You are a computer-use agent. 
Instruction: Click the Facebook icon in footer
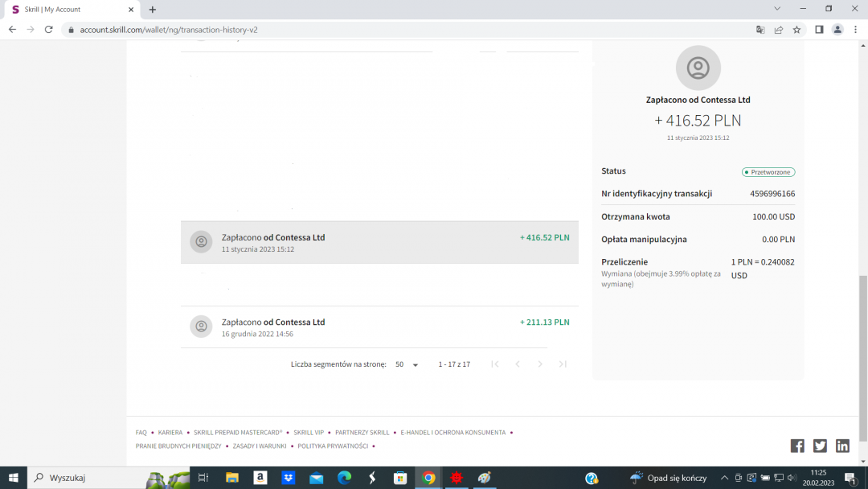[797, 446]
